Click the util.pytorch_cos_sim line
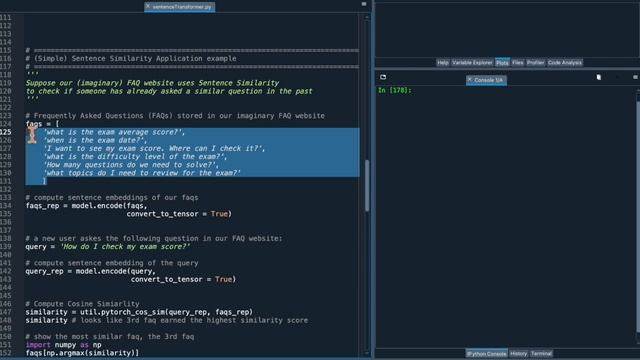Viewport: 640px width, 360px height. [139, 312]
